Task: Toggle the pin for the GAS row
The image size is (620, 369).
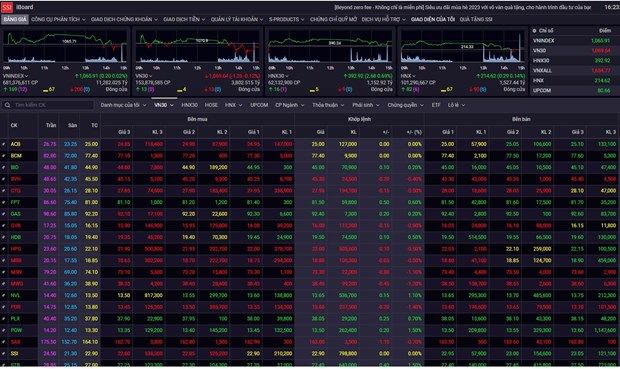Action: pos(4,214)
